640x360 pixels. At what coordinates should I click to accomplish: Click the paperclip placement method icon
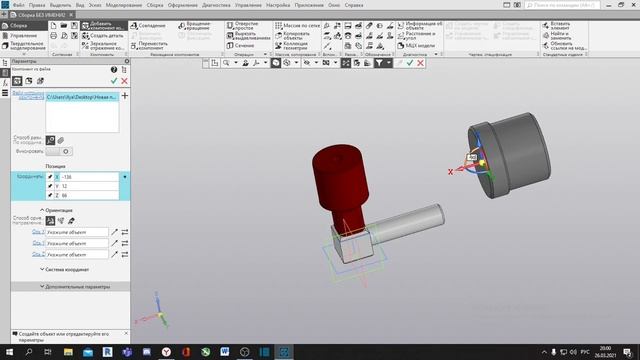tap(61, 140)
